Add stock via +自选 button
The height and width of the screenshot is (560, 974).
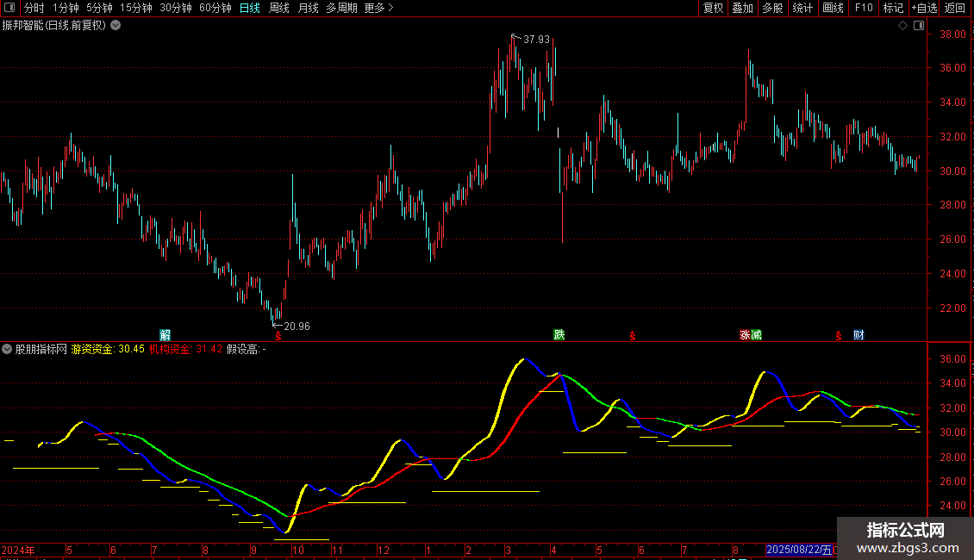pos(924,8)
